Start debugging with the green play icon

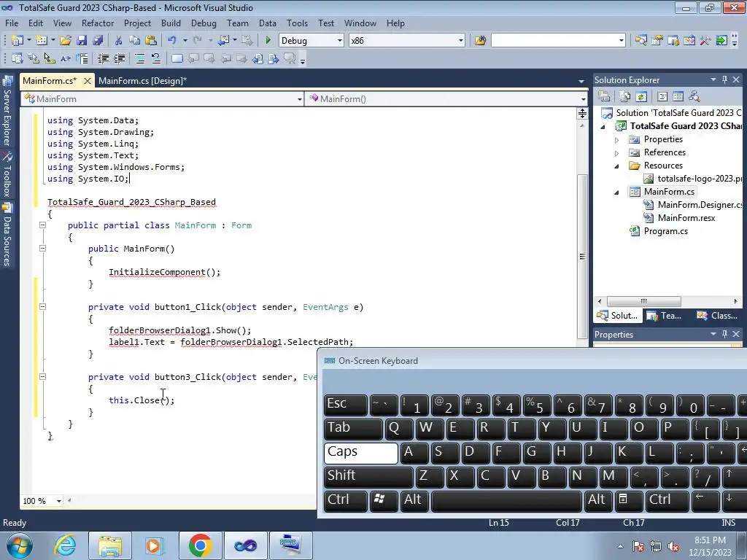click(x=268, y=41)
